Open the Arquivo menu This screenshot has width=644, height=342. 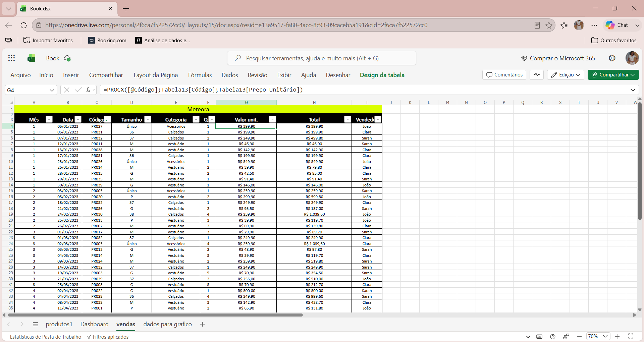(20, 75)
